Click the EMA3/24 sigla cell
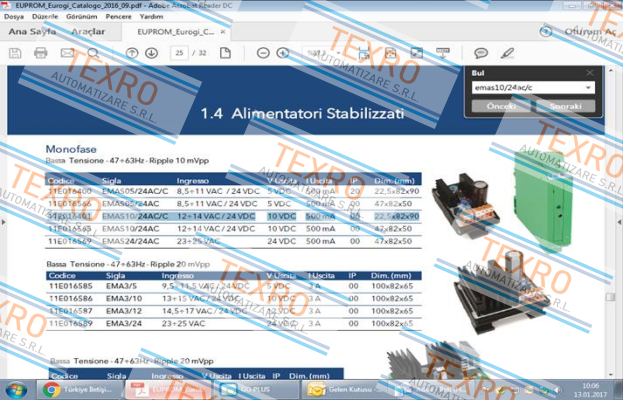Image resolution: width=623 pixels, height=400 pixels. [124, 323]
